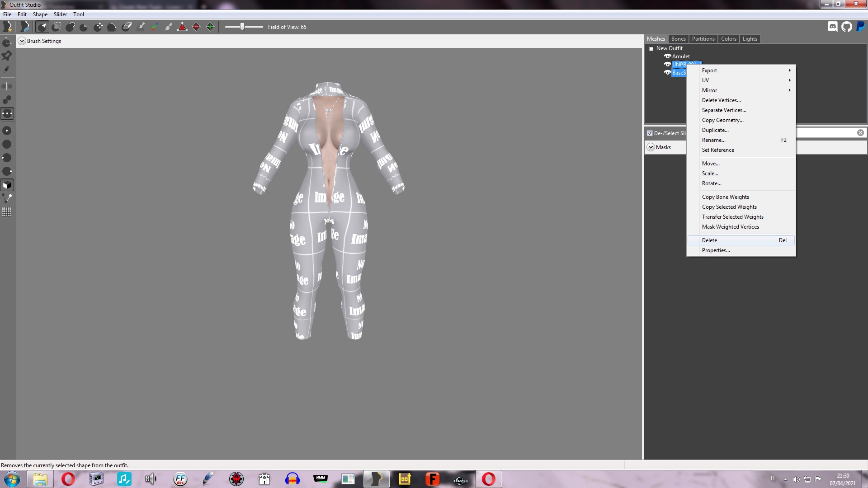Click the sidebar circle with left dot
Viewport: 868px width, 488px height.
(7, 158)
